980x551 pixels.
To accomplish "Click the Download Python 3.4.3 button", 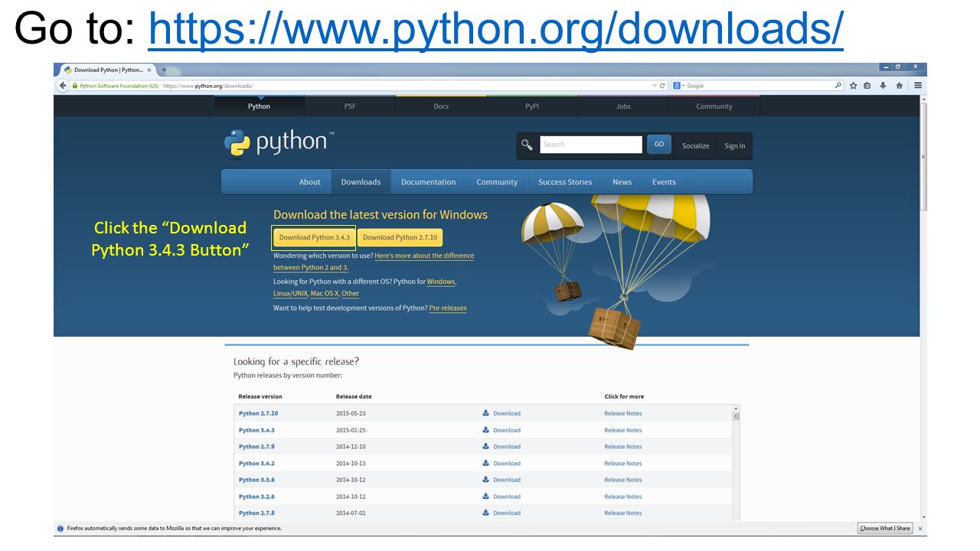I will click(315, 237).
